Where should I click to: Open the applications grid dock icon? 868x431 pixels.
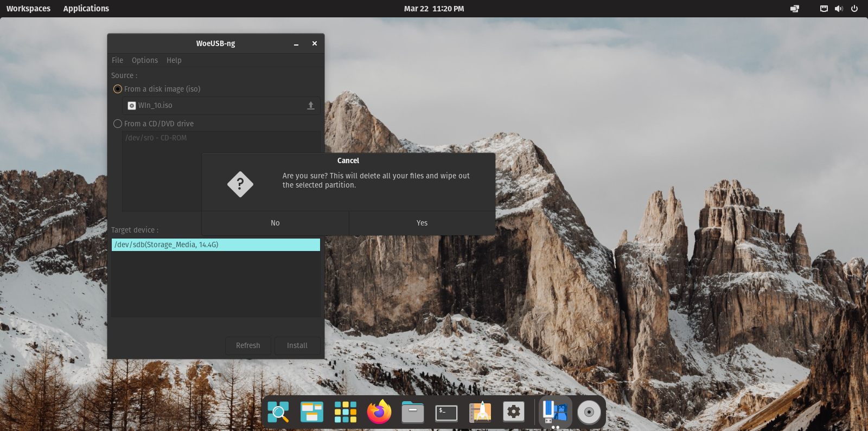coord(346,413)
